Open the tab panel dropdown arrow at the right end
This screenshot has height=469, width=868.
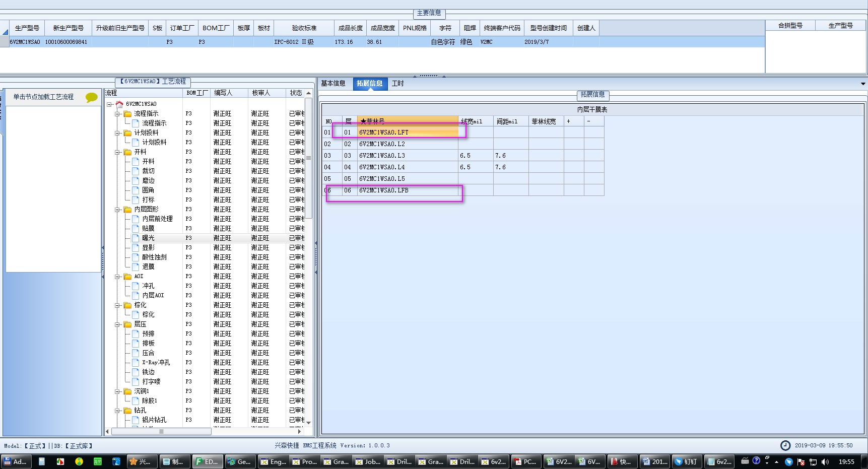pos(863,84)
